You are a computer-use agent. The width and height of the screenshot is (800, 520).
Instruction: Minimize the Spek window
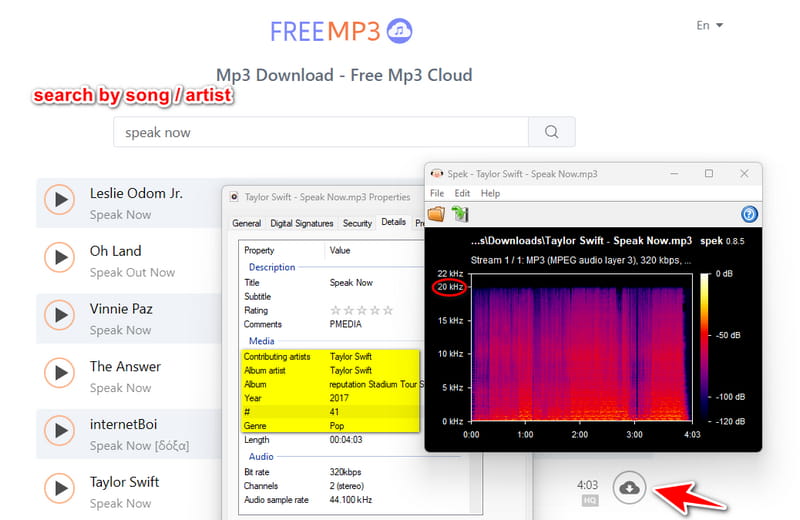(674, 174)
